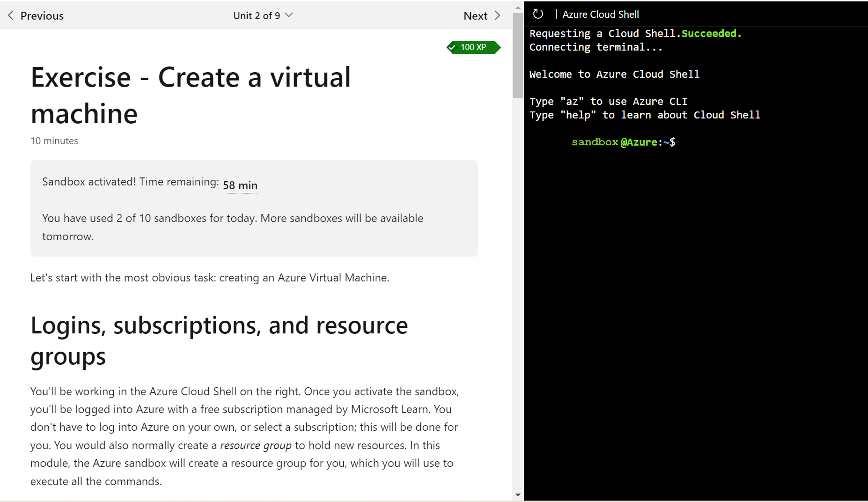Click the Azure Cloud Shell refresh icon
Viewport: 868px width, 502px height.
coord(537,14)
